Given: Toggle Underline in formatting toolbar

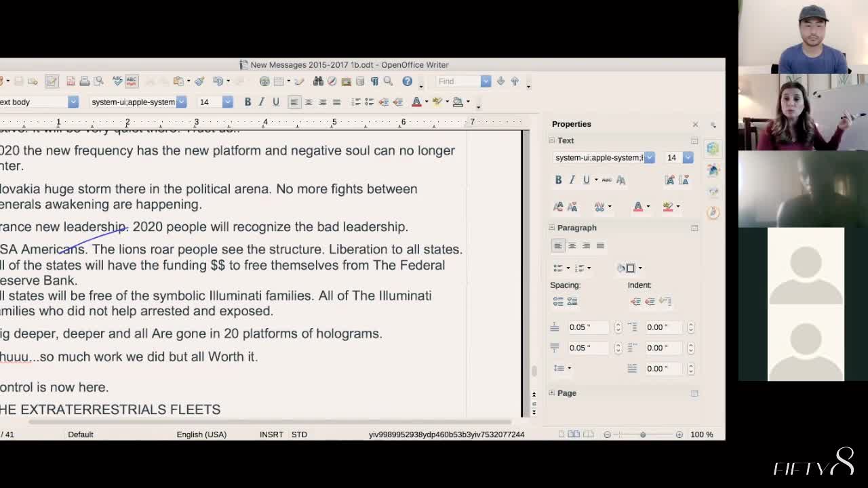Looking at the screenshot, I should (275, 102).
